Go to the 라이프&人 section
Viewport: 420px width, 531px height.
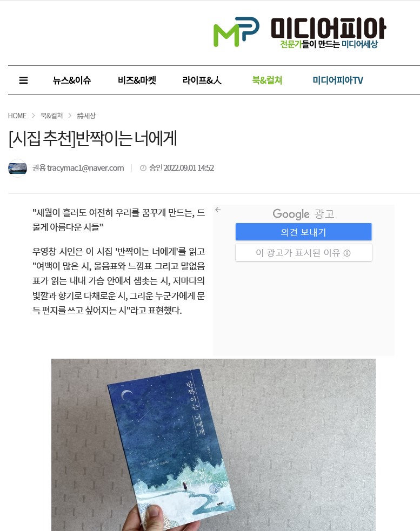point(202,80)
